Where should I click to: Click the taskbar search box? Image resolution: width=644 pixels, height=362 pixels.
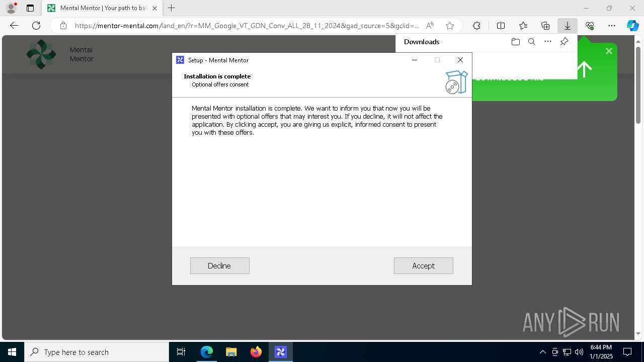(x=97, y=352)
